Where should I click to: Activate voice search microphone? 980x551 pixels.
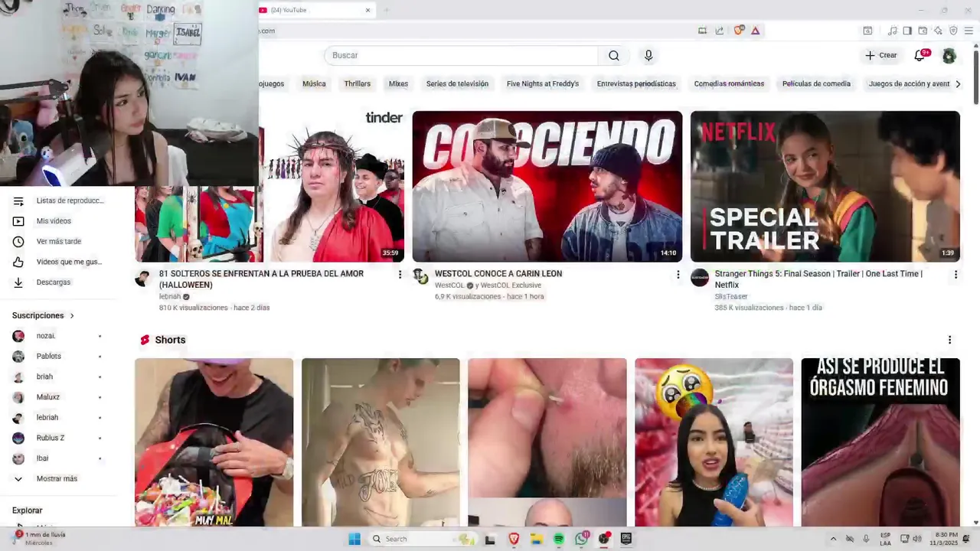click(648, 55)
